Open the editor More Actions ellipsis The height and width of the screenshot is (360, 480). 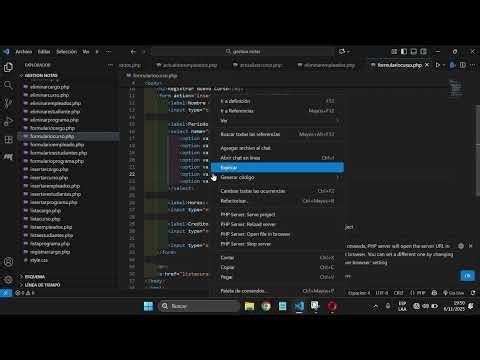tap(472, 65)
